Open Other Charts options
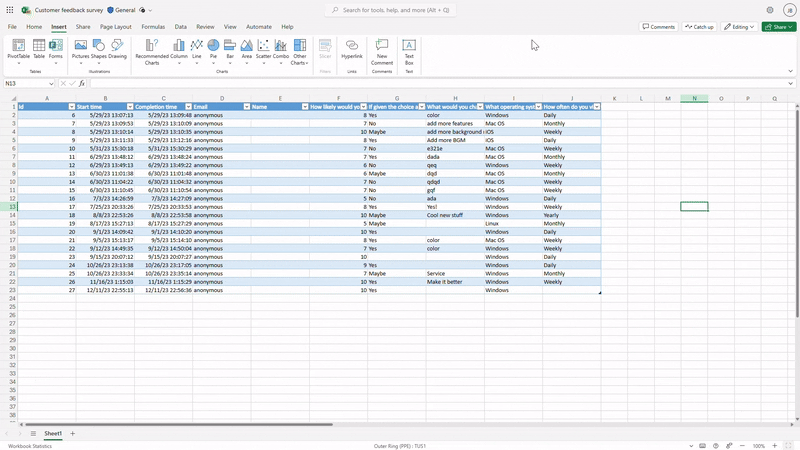 [299, 52]
